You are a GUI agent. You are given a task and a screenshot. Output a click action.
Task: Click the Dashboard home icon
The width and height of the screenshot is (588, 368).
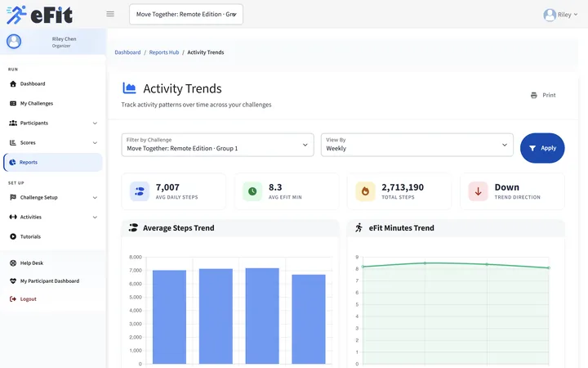[13, 83]
